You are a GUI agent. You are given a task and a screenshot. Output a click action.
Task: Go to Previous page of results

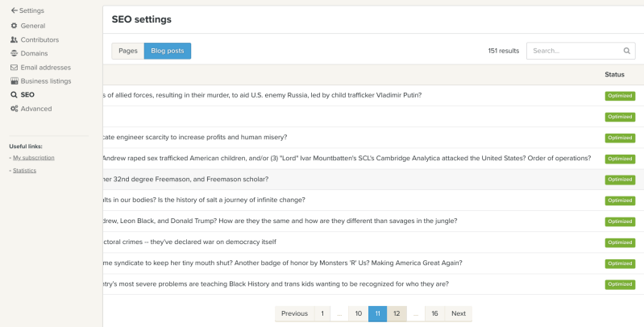pos(294,313)
